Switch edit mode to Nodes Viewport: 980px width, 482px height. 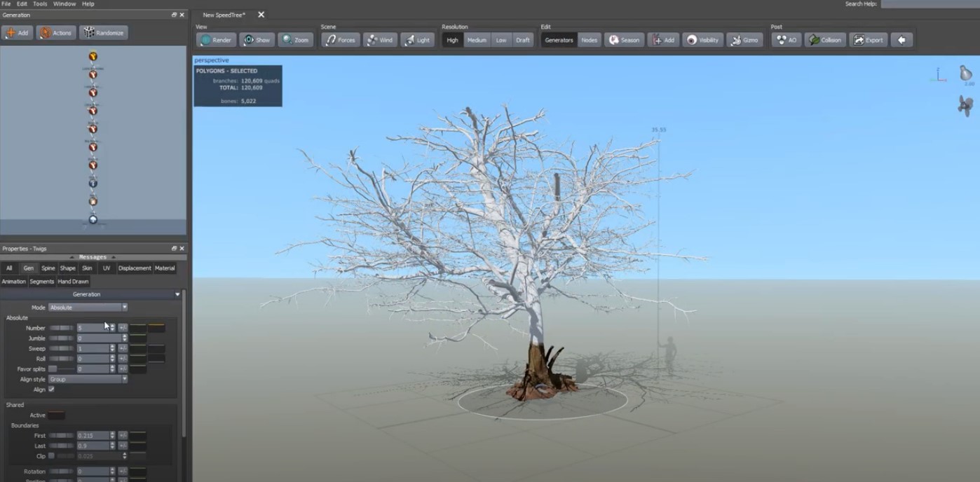pyautogui.click(x=590, y=40)
